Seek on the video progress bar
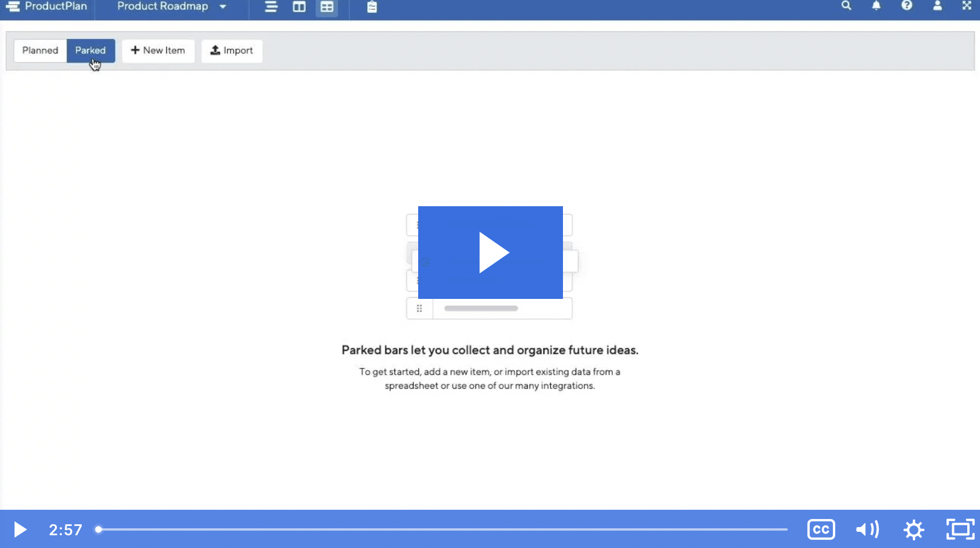This screenshot has width=980, height=548. click(443, 529)
